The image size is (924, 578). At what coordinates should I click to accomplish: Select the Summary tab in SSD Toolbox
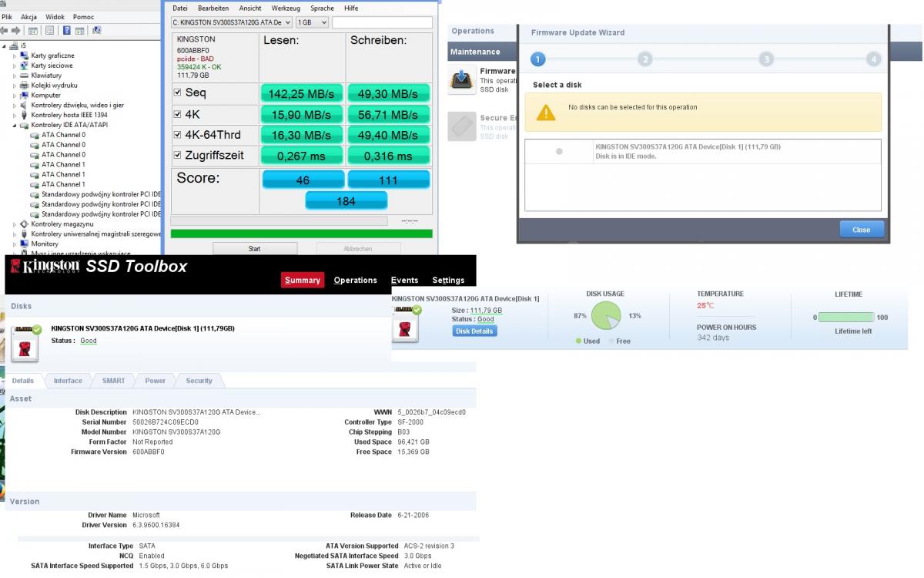coord(303,281)
